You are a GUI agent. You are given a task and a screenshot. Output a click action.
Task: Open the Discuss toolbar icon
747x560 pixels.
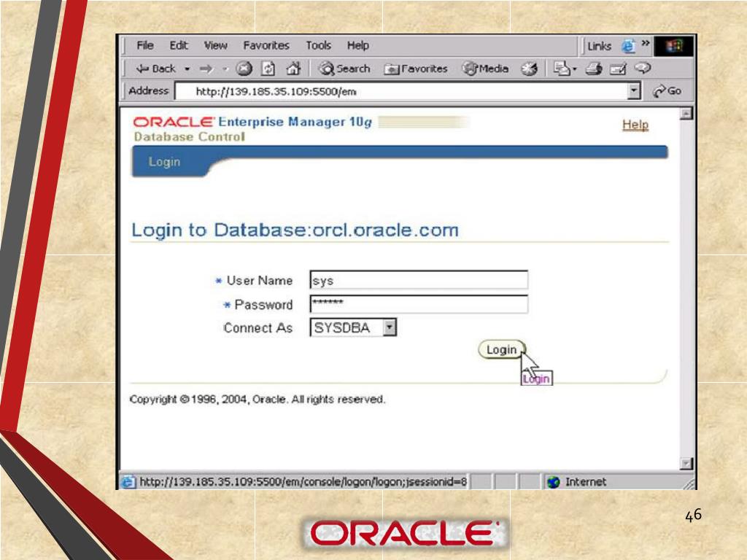click(x=643, y=68)
